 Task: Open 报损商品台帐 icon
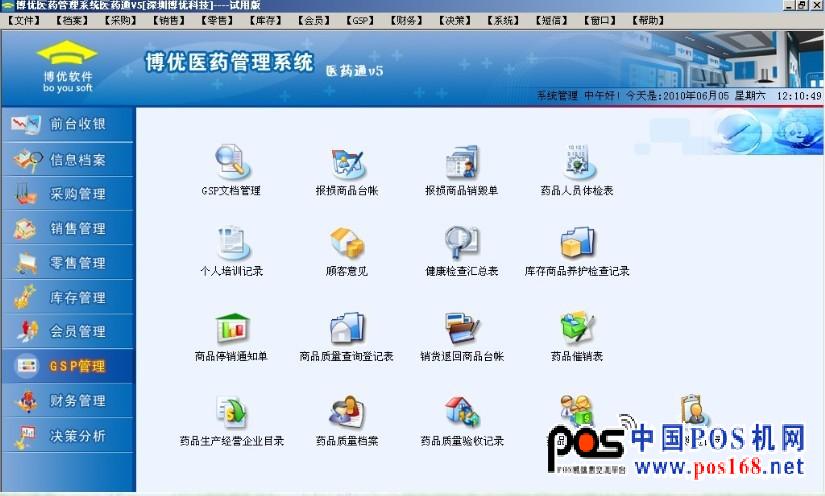[x=346, y=163]
